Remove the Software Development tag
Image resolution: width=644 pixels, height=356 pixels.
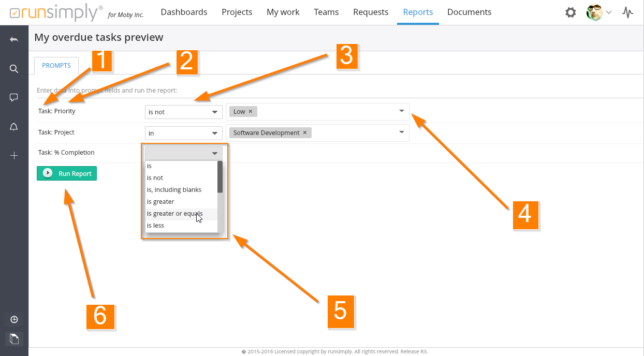305,132
